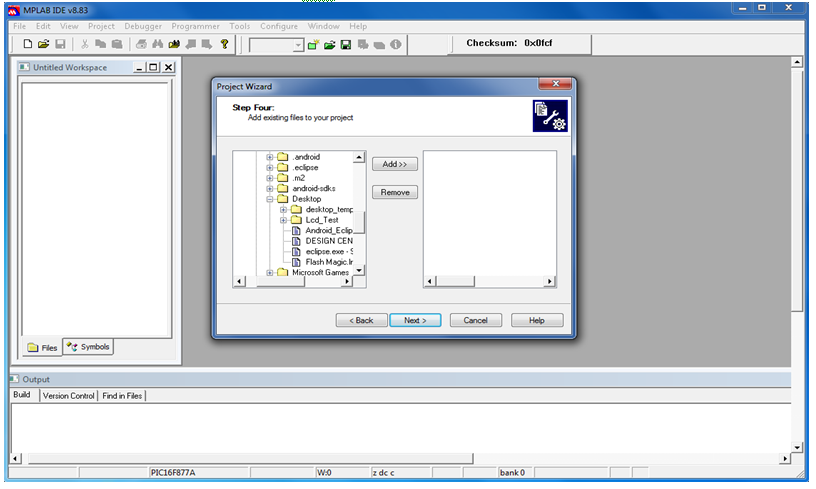This screenshot has height=489, width=816.
Task: Click the Save File toolbar icon
Action: click(x=60, y=44)
